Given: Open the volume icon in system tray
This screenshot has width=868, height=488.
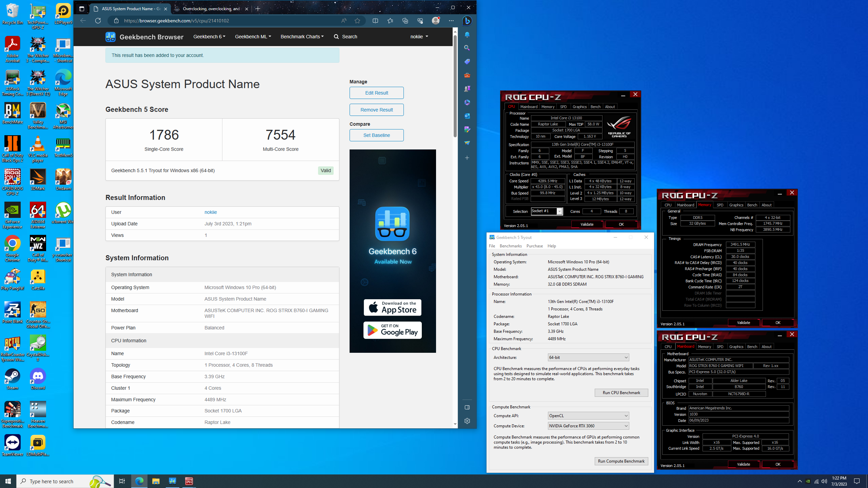Looking at the screenshot, I should [824, 481].
